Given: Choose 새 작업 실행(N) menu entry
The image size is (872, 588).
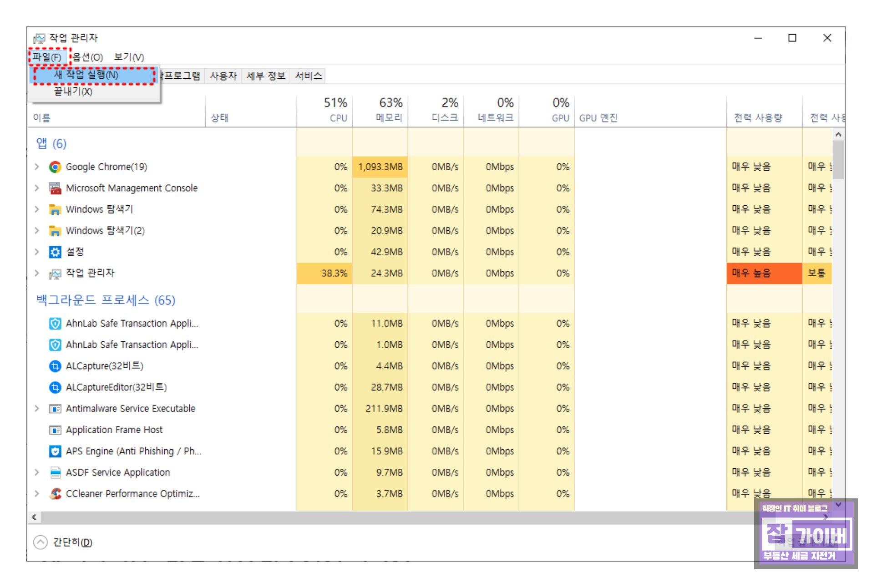Looking at the screenshot, I should [94, 75].
